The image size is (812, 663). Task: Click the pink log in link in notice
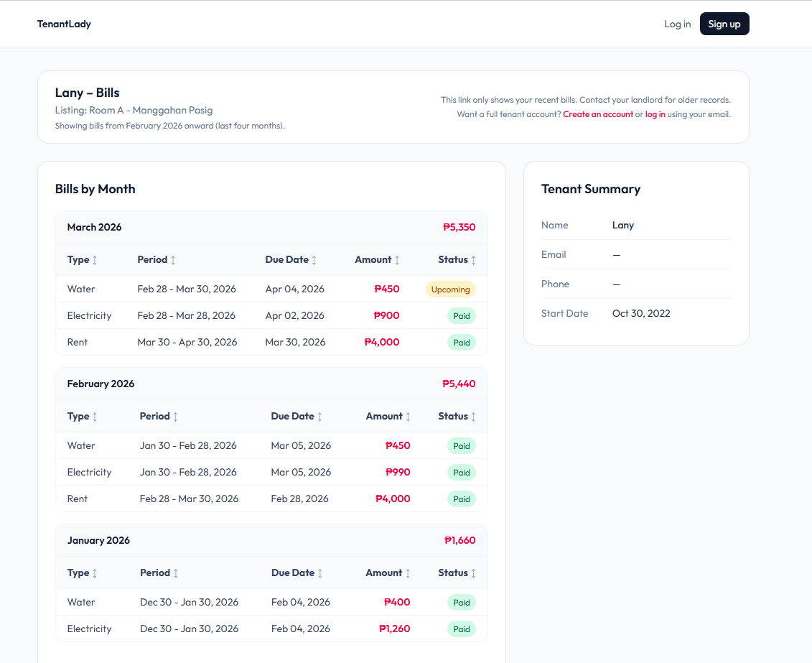tap(655, 114)
